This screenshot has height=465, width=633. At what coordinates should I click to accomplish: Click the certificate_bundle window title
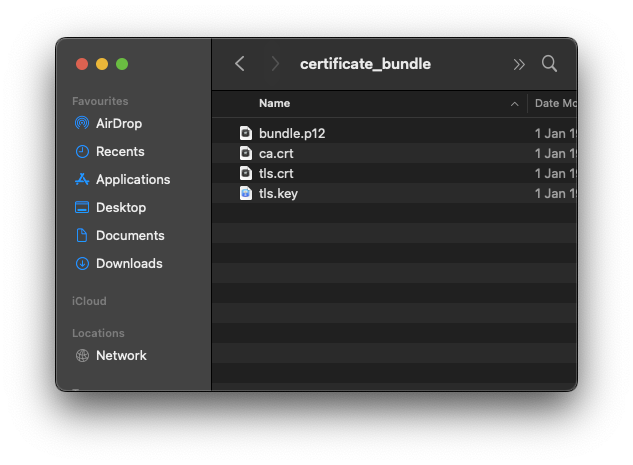(365, 64)
